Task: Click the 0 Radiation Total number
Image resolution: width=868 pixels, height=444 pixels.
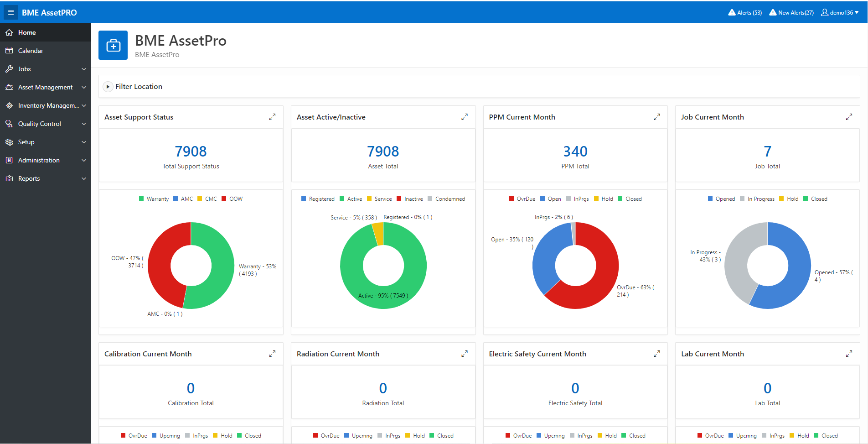Action: (383, 388)
